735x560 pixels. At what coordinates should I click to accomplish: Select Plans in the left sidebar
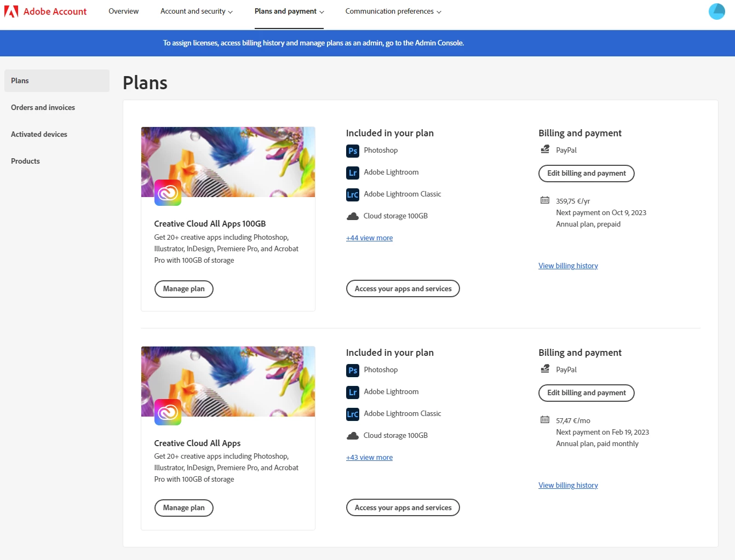pyautogui.click(x=57, y=80)
